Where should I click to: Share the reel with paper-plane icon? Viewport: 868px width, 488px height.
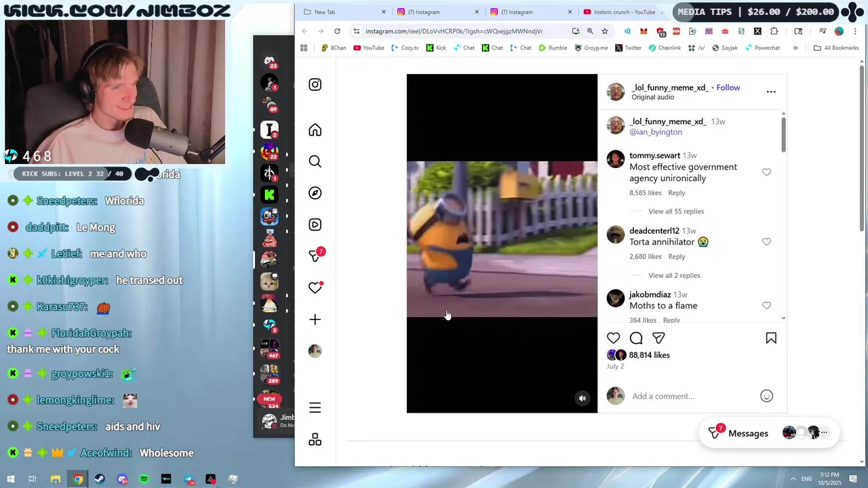point(658,338)
